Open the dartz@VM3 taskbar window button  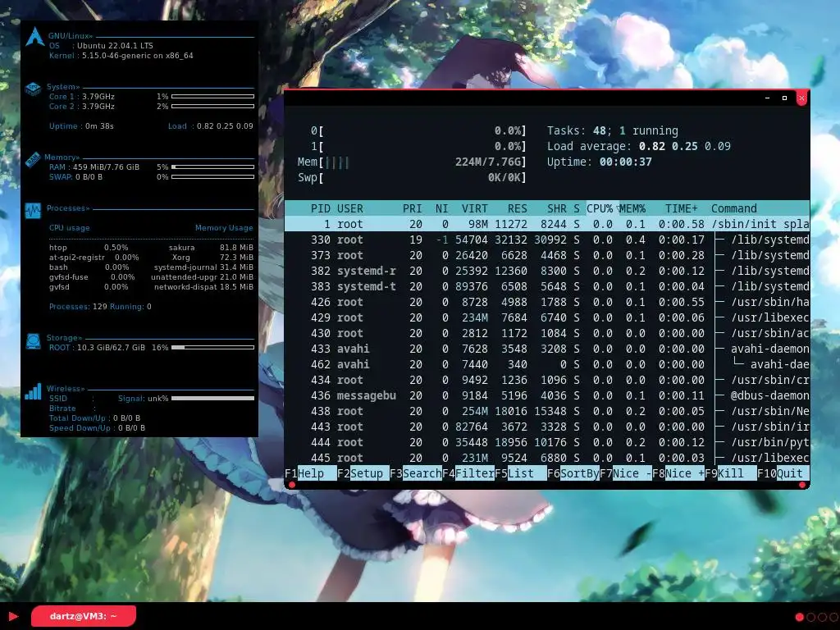(x=84, y=616)
